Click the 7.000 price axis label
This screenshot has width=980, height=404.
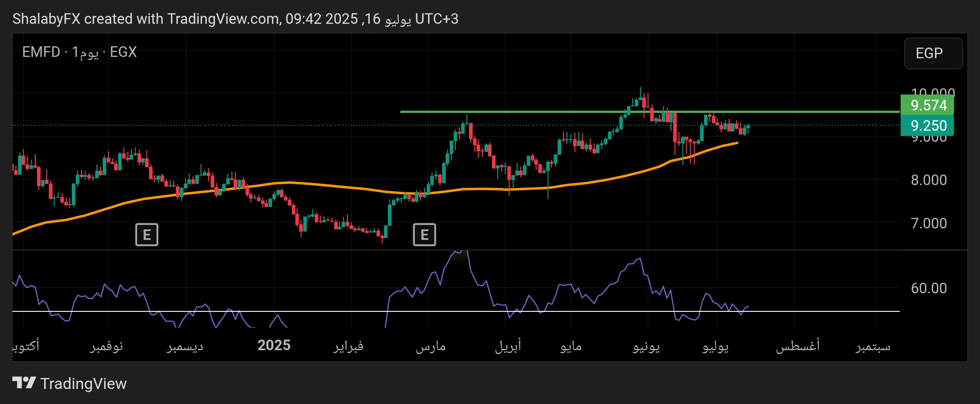(929, 223)
